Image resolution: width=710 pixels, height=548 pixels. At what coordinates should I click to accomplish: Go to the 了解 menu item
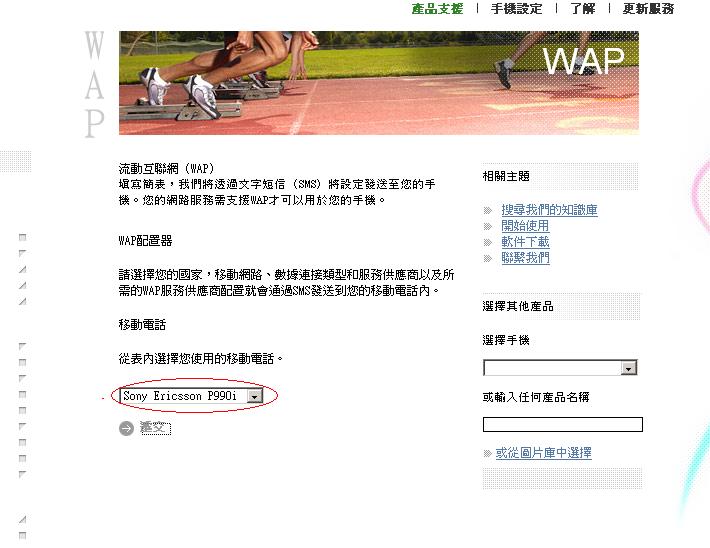[583, 9]
